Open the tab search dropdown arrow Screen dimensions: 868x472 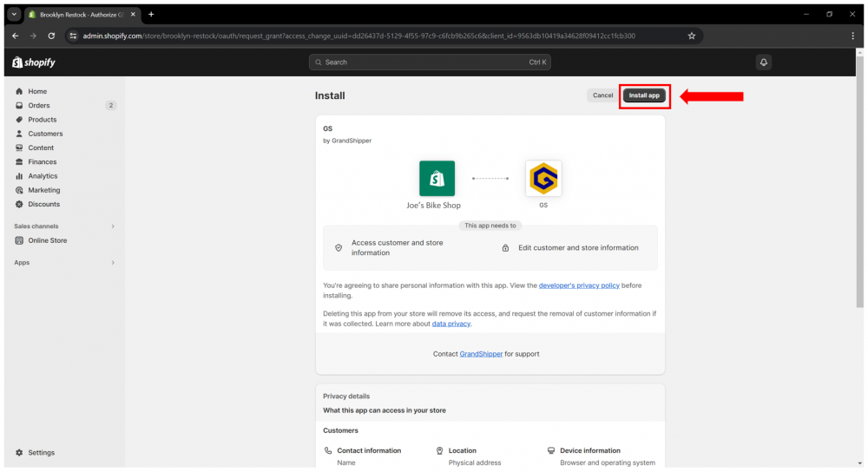[x=15, y=15]
